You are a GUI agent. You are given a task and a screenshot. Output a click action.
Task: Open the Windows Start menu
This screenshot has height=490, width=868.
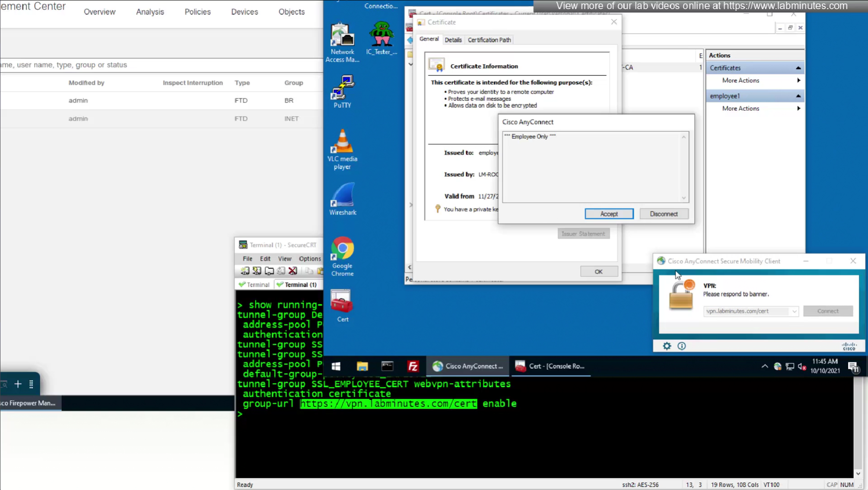tap(336, 366)
